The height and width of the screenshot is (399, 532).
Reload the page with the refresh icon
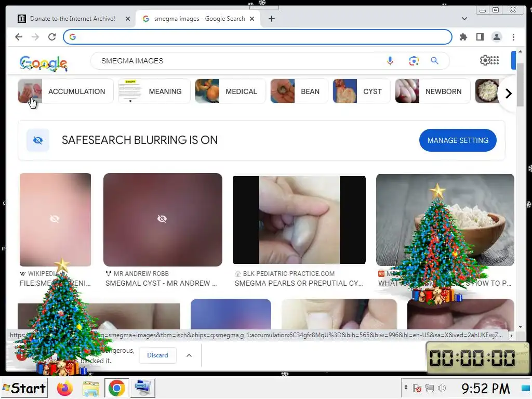(52, 37)
